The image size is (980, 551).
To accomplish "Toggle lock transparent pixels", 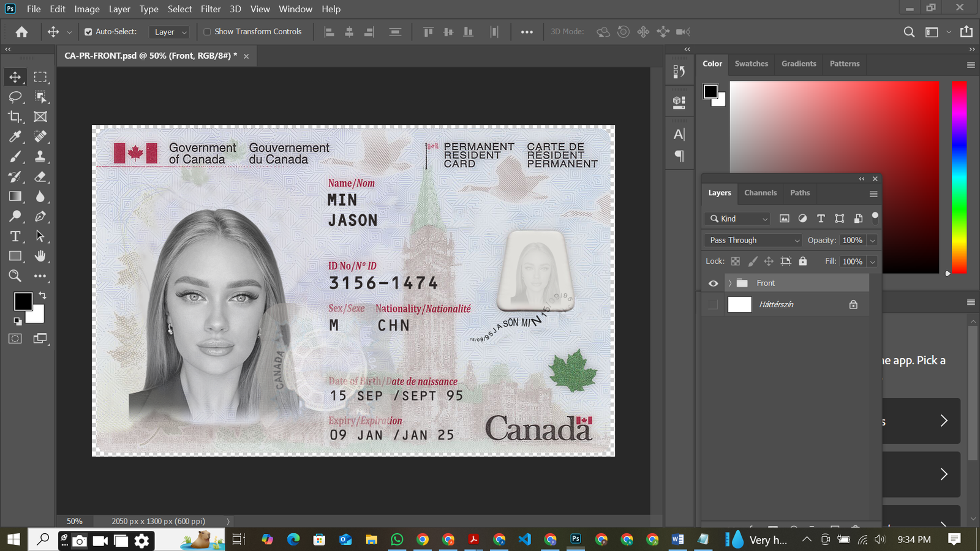I will 736,261.
